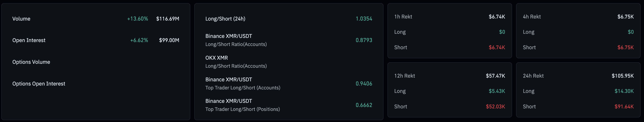The image size is (644, 122).
Task: Click the 12h Rekt card title
Action: click(405, 76)
